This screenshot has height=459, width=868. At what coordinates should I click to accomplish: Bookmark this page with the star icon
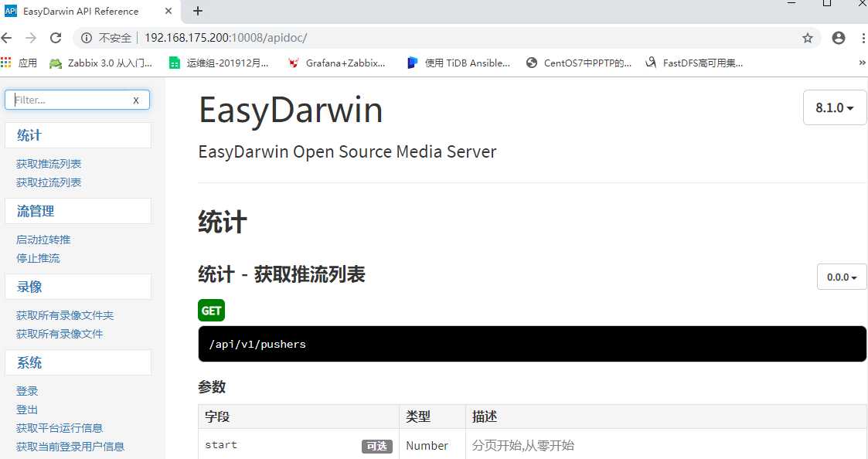click(808, 38)
